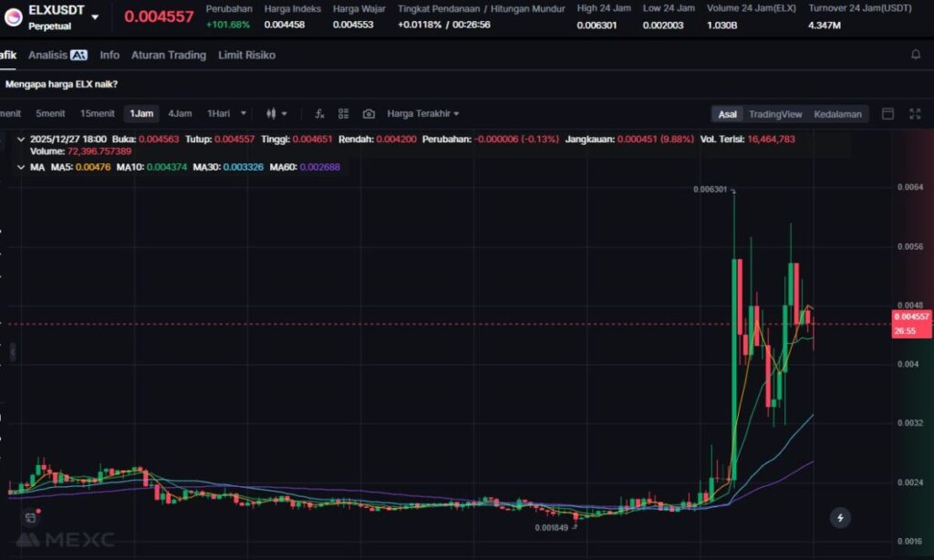Viewport: 934px width, 560px height.
Task: Click the lightning quick-trade button
Action: 840,518
